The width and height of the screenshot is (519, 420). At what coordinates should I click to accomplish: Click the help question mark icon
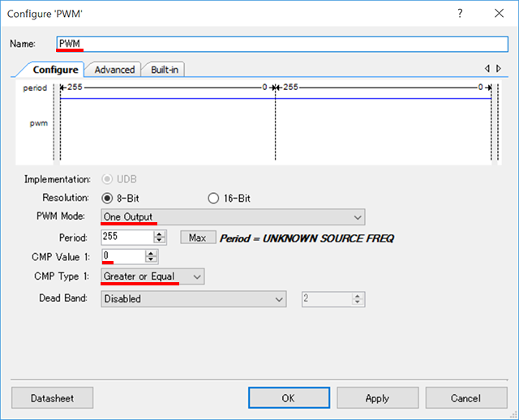(460, 13)
